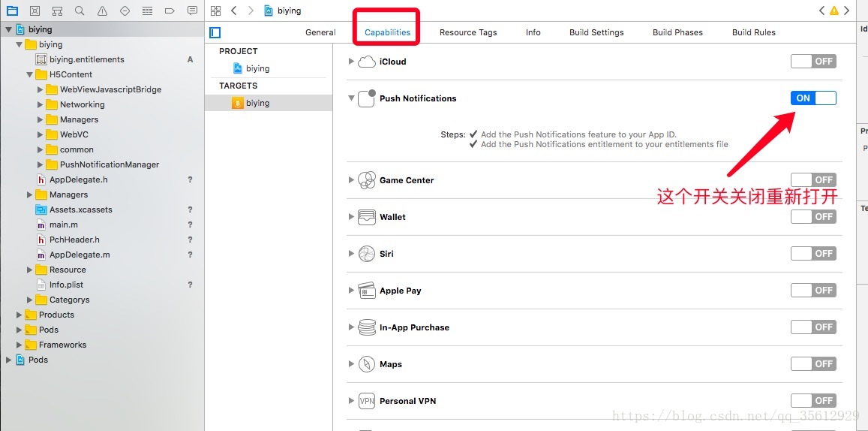Image resolution: width=868 pixels, height=431 pixels.
Task: Open the Test navigator diamond icon
Action: [125, 11]
